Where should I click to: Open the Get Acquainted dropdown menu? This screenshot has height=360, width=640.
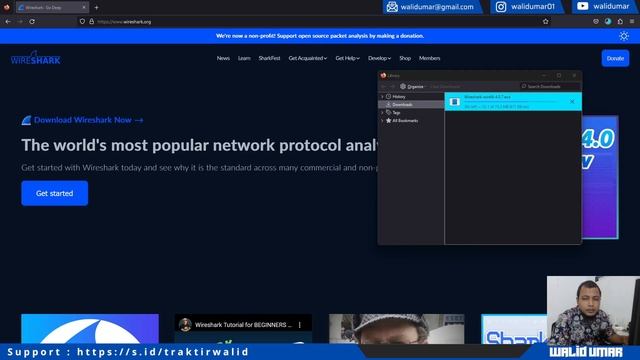click(x=308, y=58)
